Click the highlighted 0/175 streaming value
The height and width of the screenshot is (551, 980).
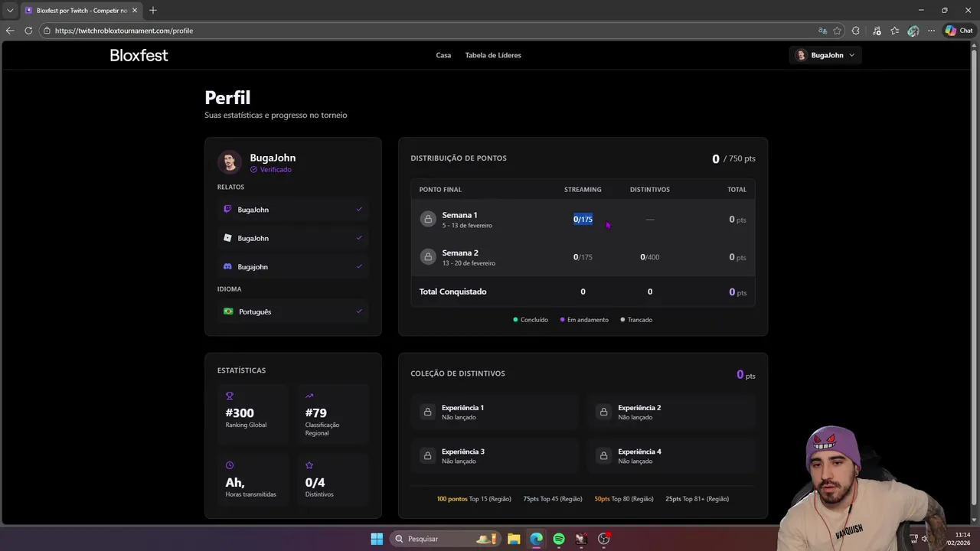coord(583,219)
